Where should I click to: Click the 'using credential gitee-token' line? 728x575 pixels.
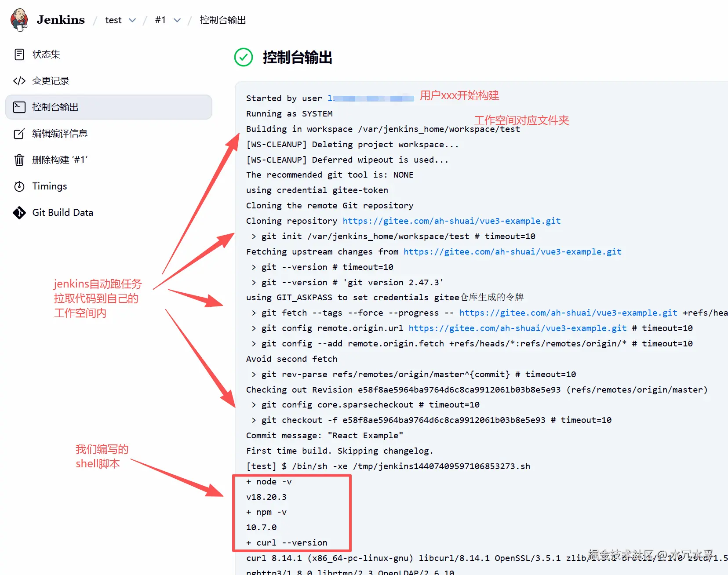click(317, 190)
